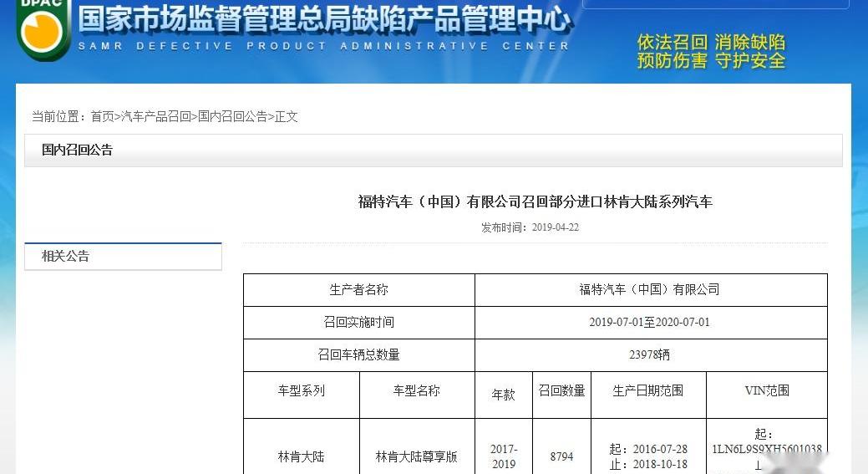
Task: Click the 福特汽车（中国）有限公司 table cell
Action: (x=651, y=289)
